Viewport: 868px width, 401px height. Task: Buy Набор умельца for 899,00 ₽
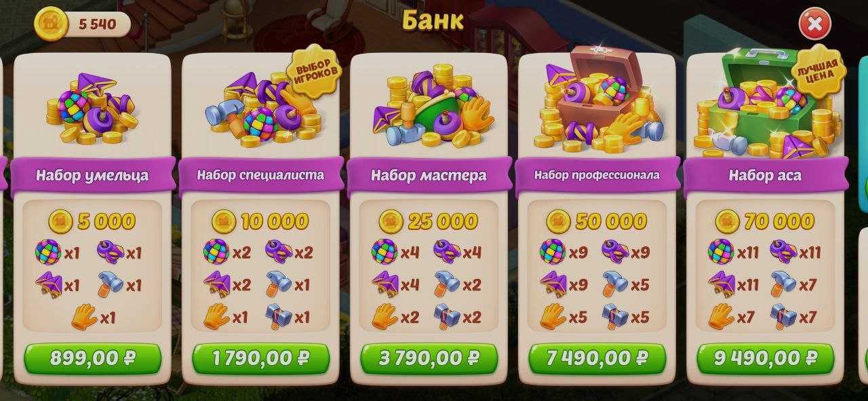click(x=92, y=358)
